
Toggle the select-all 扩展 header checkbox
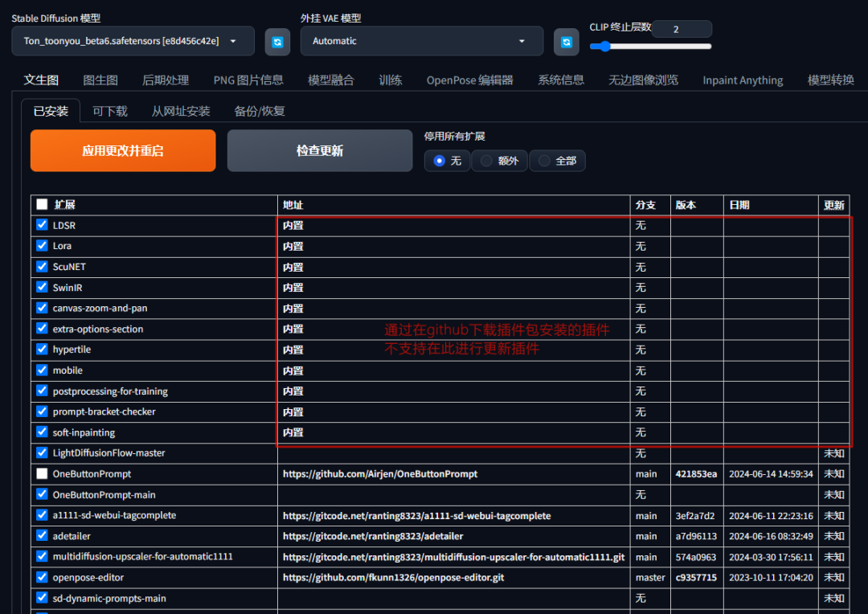[42, 204]
